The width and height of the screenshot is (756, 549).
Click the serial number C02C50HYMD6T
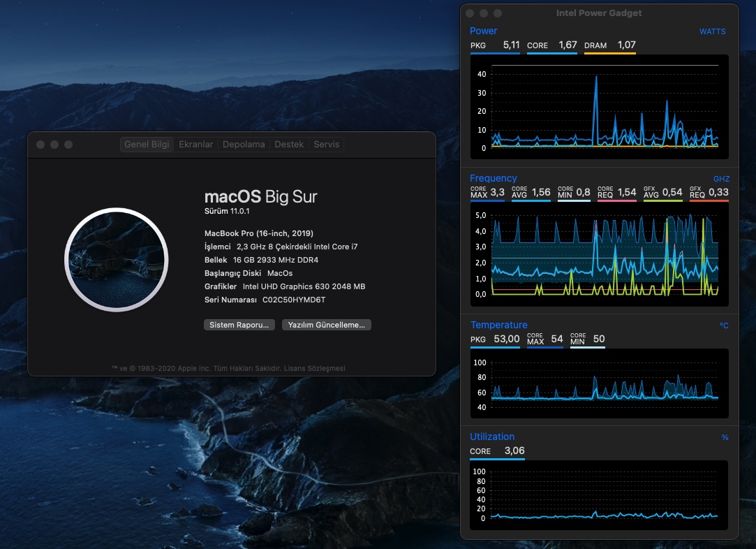[294, 300]
